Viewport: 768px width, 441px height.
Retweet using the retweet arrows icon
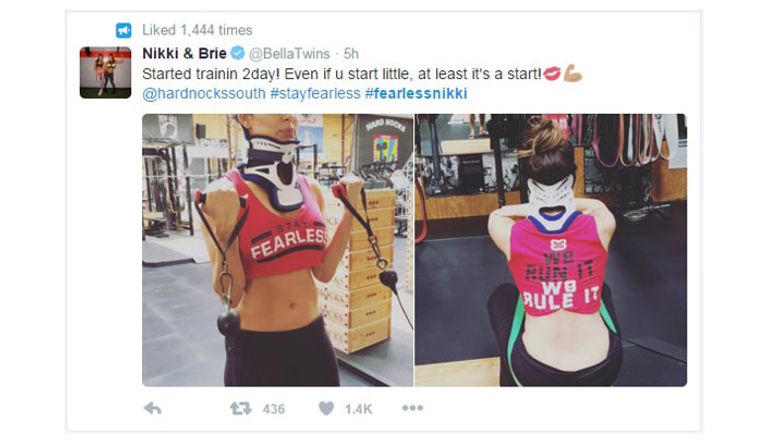[x=240, y=408]
